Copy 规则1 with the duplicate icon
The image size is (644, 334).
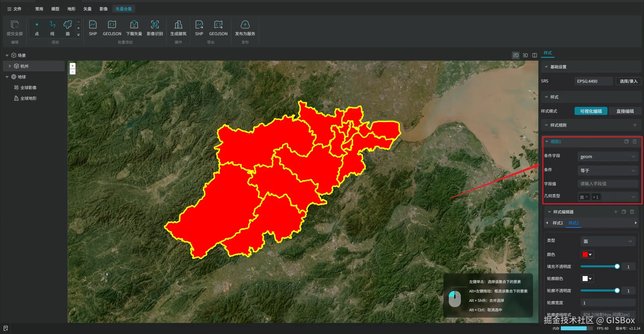[x=626, y=142]
